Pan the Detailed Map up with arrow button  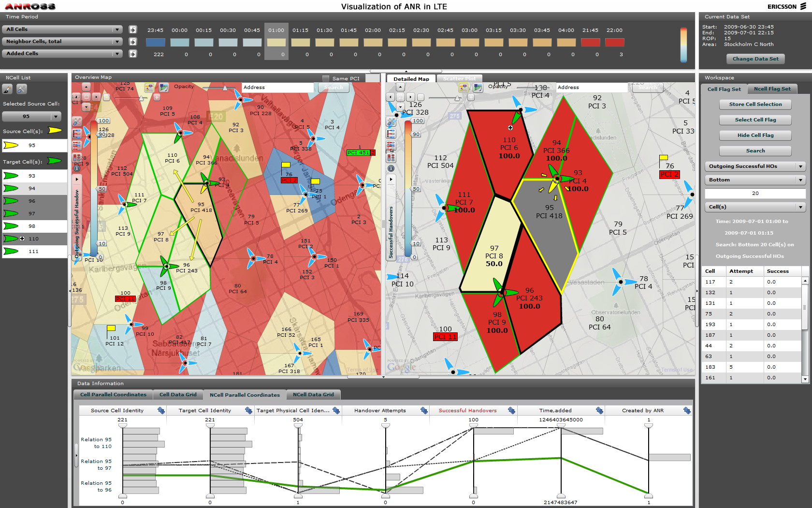(x=400, y=87)
